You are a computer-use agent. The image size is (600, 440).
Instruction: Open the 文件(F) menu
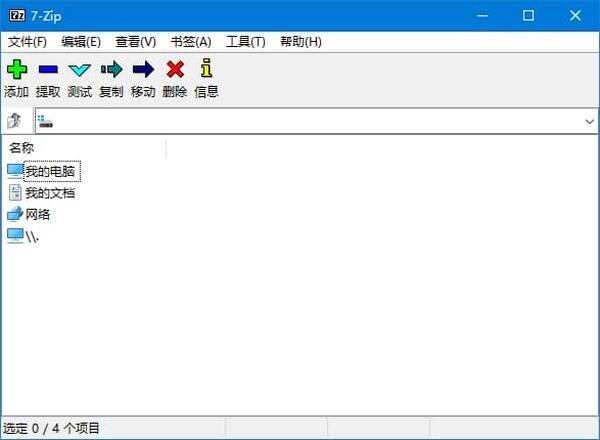point(27,41)
